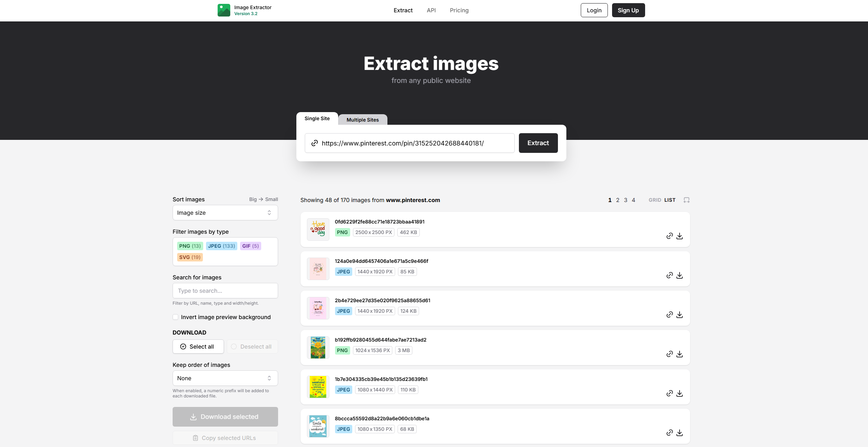Switch to the Multiple Sites tab

tap(362, 120)
